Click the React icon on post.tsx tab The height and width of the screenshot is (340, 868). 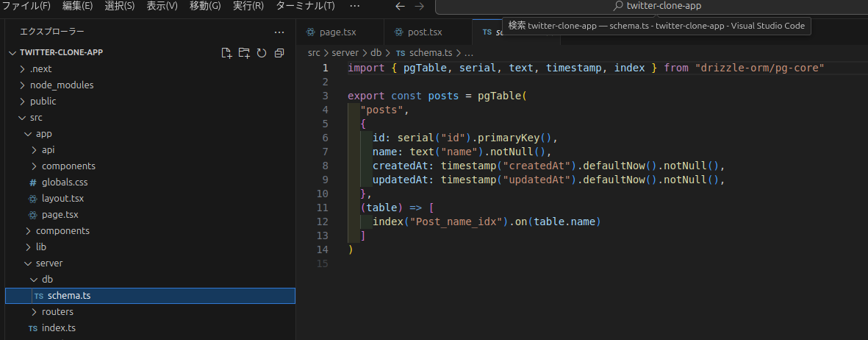(398, 32)
